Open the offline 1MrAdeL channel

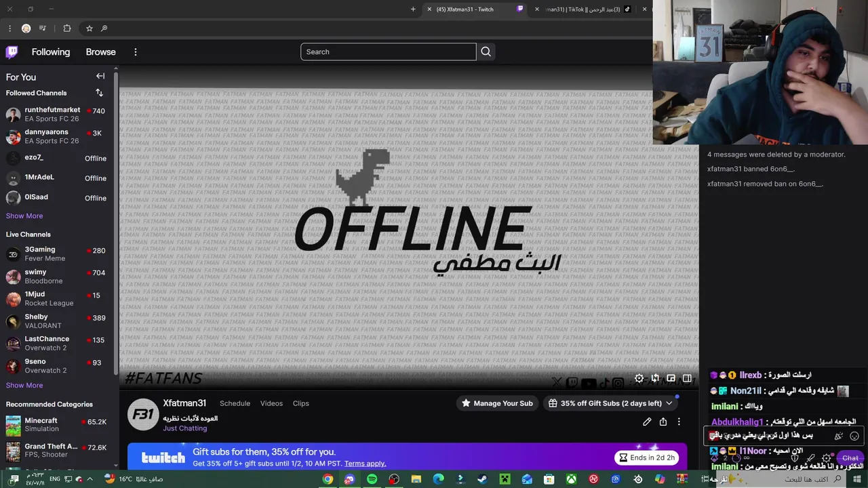point(56,178)
